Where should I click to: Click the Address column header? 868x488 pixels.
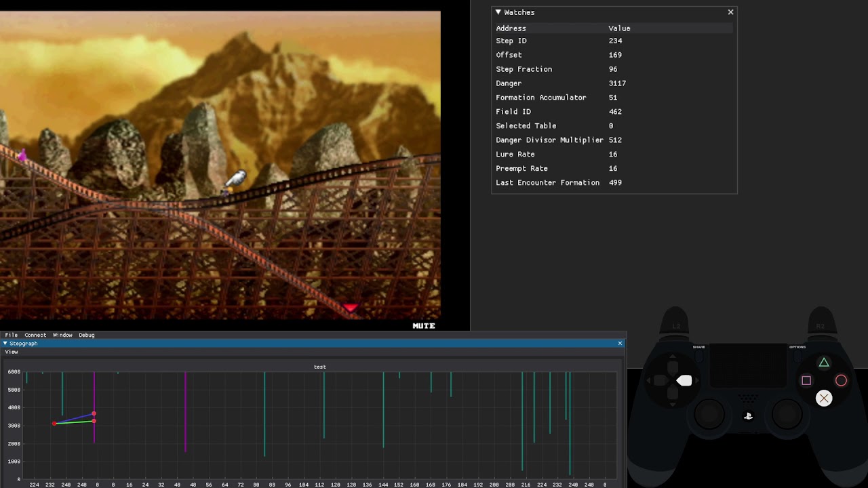511,28
